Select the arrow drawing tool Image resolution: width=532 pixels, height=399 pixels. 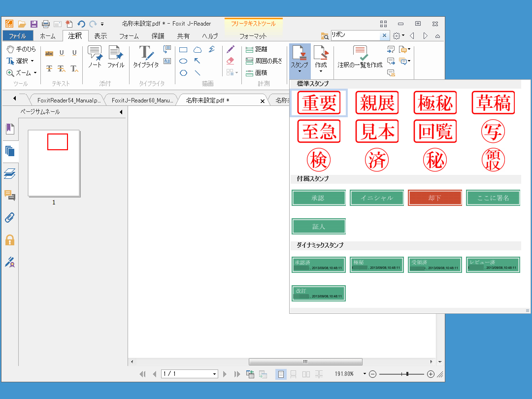pos(198,61)
